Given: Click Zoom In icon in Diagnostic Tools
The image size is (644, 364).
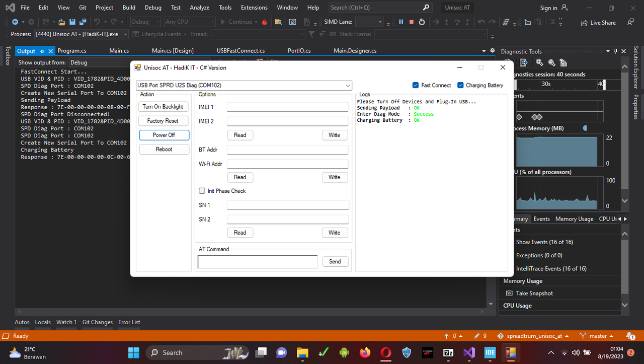Looking at the screenshot, I should (539, 62).
